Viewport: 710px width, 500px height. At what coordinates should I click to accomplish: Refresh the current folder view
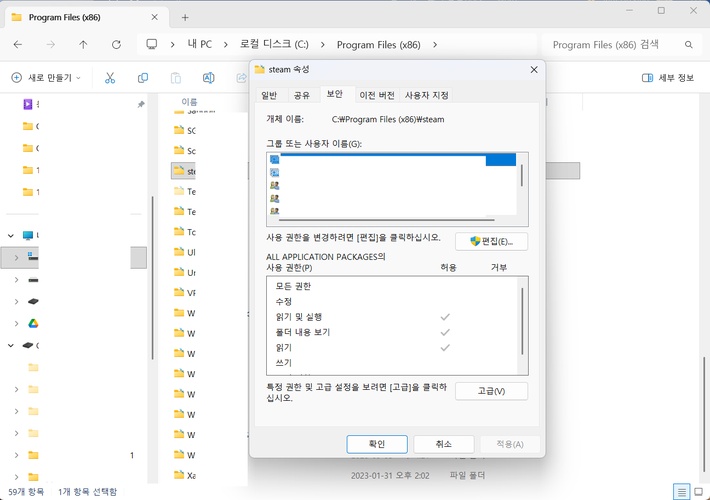[x=117, y=45]
